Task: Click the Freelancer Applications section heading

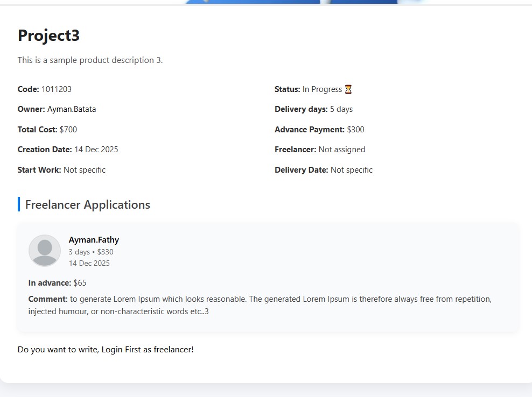Action: pos(88,205)
